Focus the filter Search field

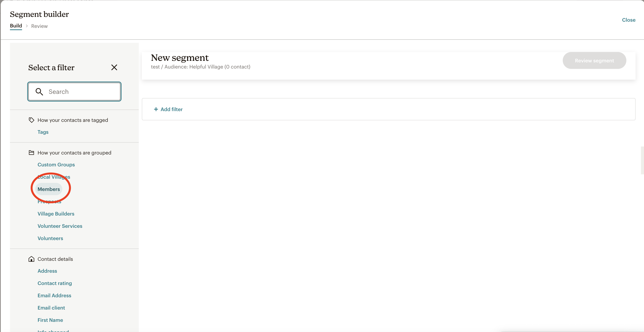click(x=75, y=92)
